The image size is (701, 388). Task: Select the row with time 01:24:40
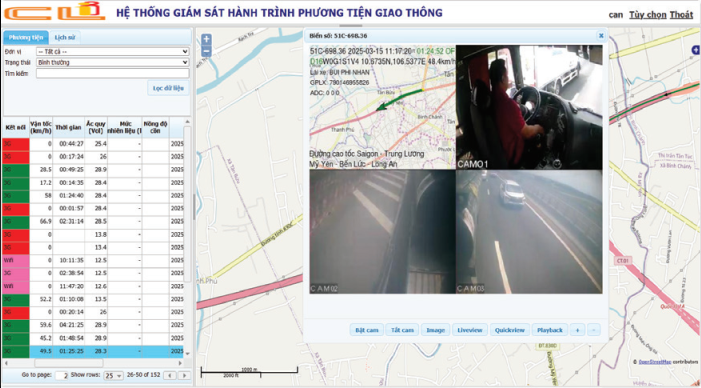click(93, 196)
